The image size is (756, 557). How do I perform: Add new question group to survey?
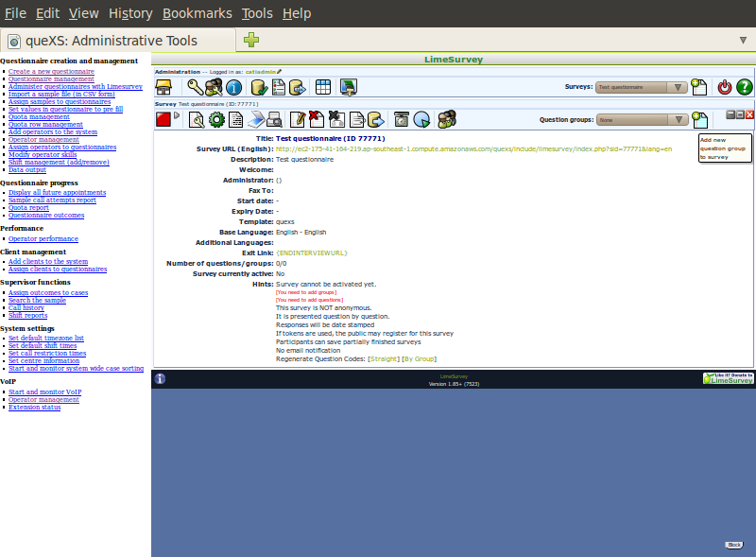(x=699, y=119)
